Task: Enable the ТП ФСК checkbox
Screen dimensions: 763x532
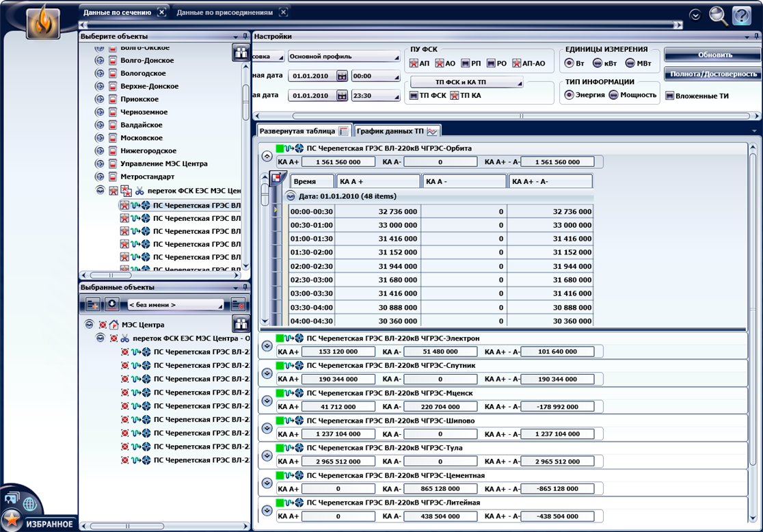Action: [414, 96]
